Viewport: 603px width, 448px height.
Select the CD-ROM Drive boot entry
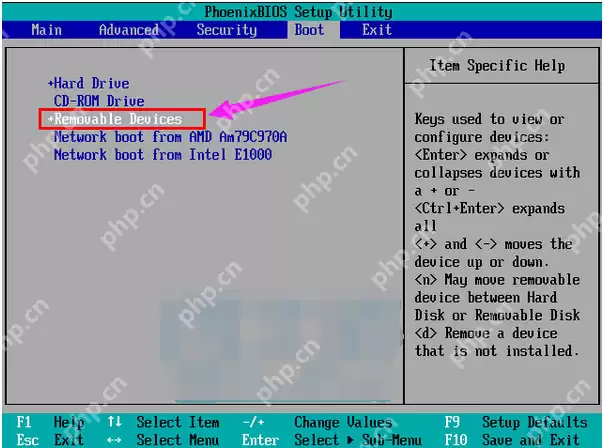pos(99,101)
